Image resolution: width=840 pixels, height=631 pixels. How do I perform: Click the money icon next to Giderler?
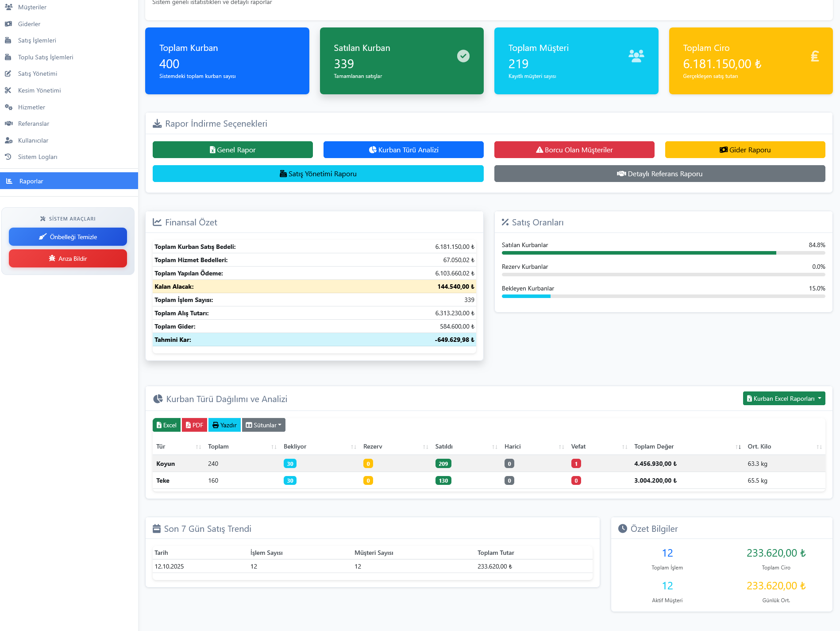8,24
